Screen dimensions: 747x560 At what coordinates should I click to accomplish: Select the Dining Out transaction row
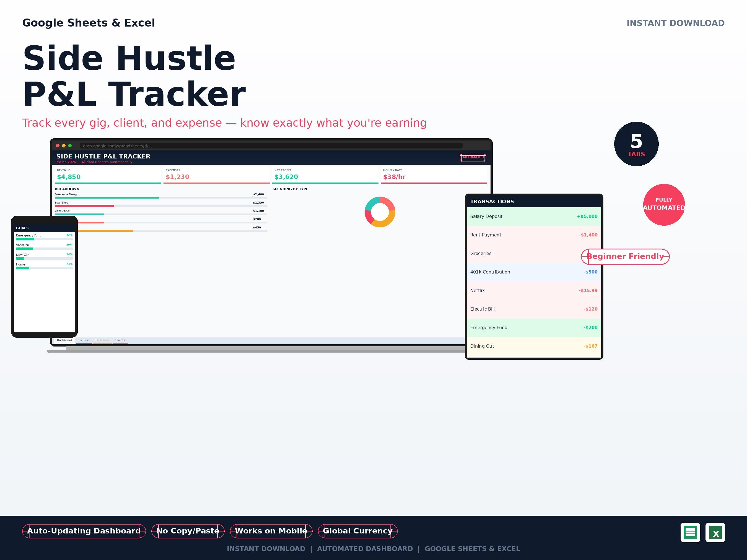[x=534, y=346]
